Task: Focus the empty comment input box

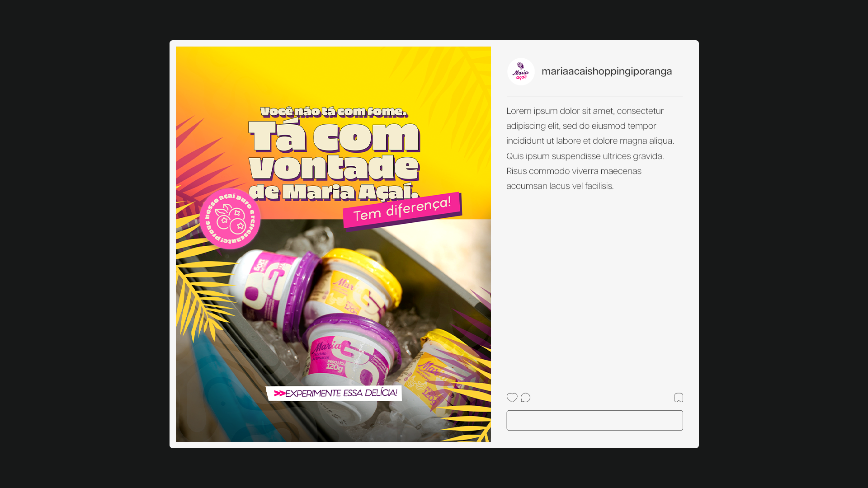Action: click(594, 420)
